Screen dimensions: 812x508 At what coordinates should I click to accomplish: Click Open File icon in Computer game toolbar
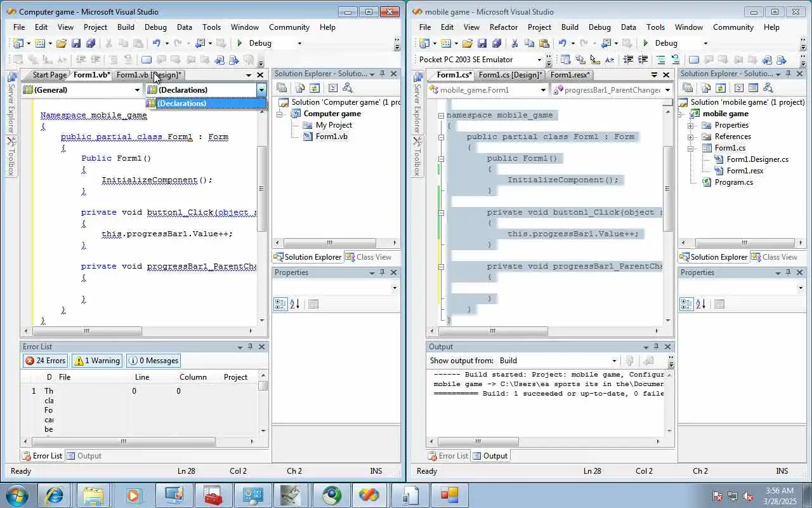click(62, 43)
